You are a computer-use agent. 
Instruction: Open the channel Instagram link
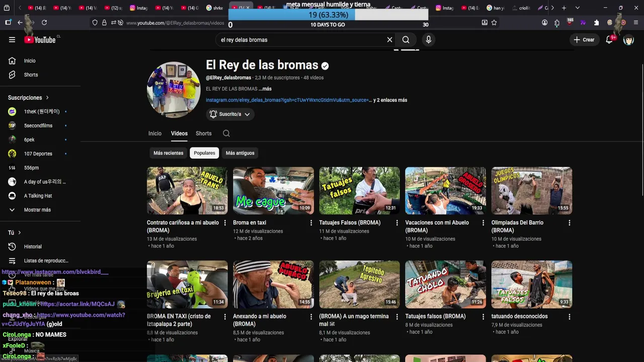pos(288,100)
